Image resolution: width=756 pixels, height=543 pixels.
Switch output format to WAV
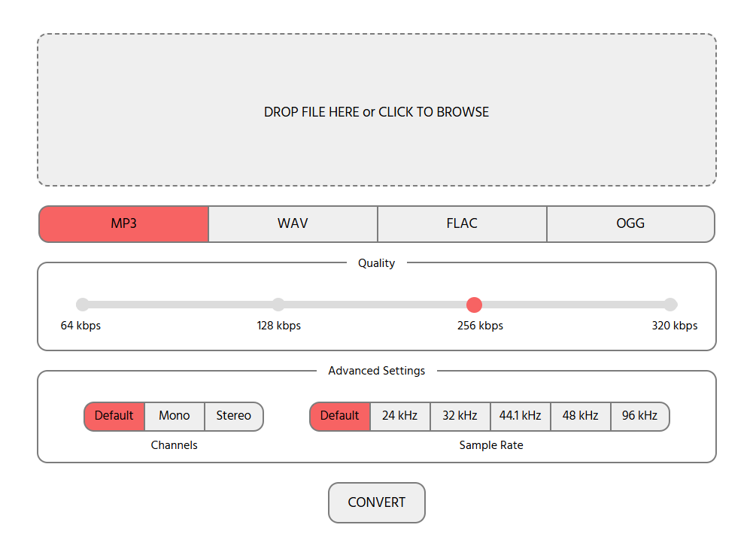tap(293, 224)
